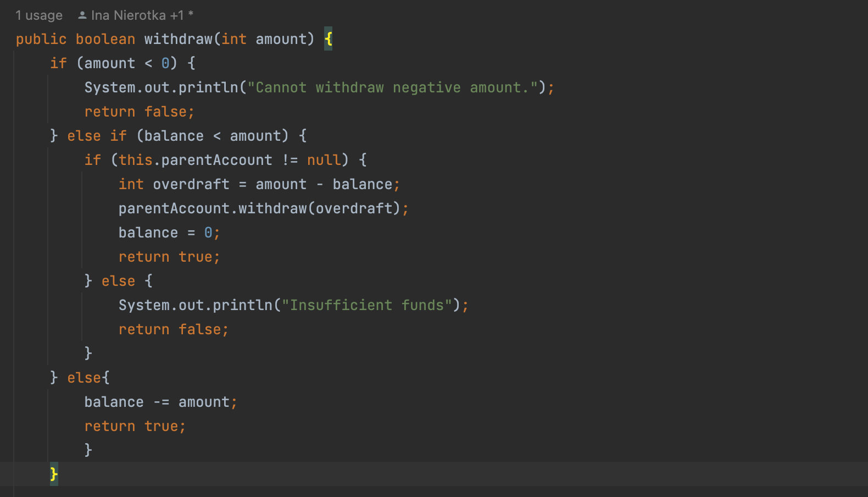Select the null keyword in the condition
This screenshot has height=497, width=868.
tap(324, 160)
